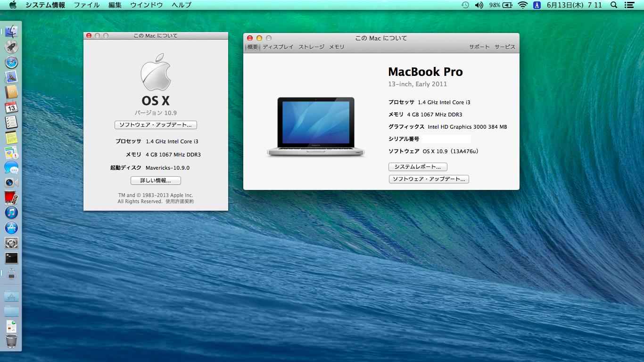
Task: Open the document file in the Dock
Action: click(x=11, y=326)
